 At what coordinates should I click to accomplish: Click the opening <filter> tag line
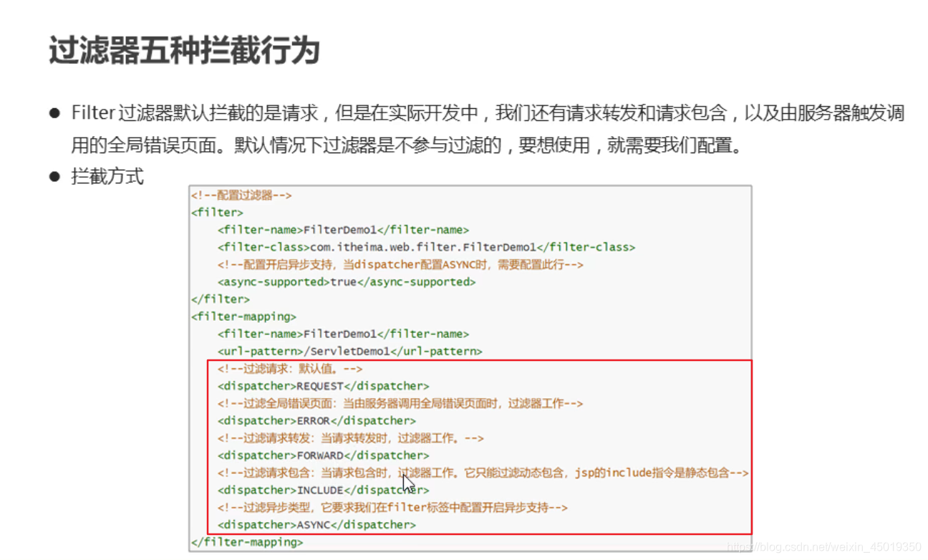(217, 213)
